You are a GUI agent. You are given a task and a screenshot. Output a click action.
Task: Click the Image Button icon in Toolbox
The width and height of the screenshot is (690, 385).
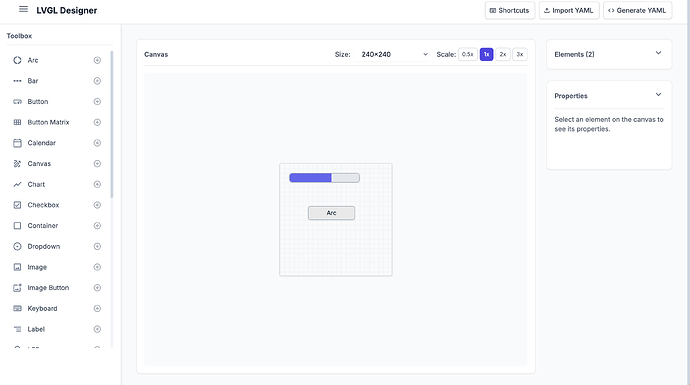coord(17,288)
